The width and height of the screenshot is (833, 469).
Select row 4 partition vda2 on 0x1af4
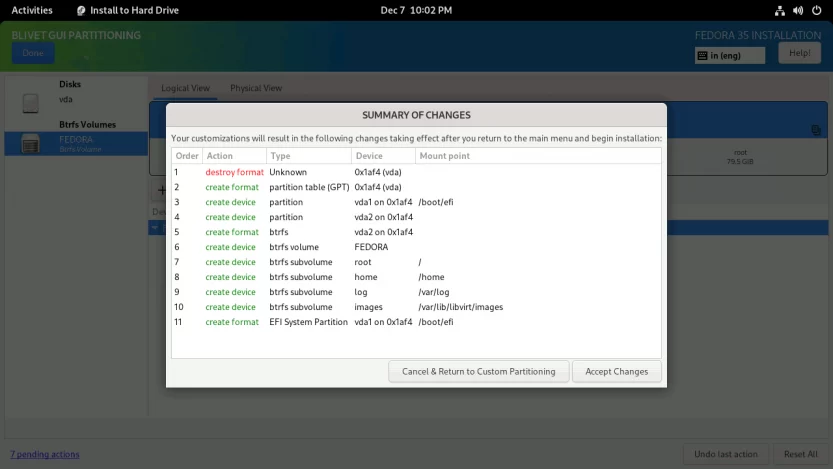click(x=416, y=217)
